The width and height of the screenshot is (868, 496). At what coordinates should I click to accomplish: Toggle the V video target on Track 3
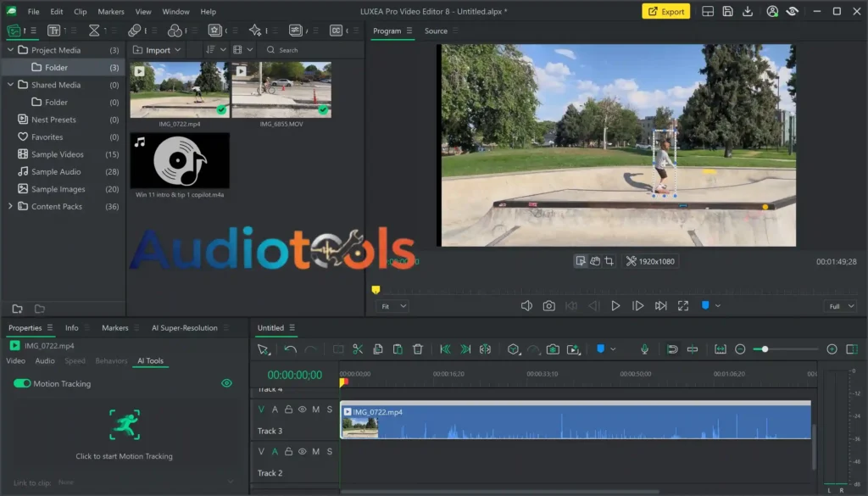[261, 410]
